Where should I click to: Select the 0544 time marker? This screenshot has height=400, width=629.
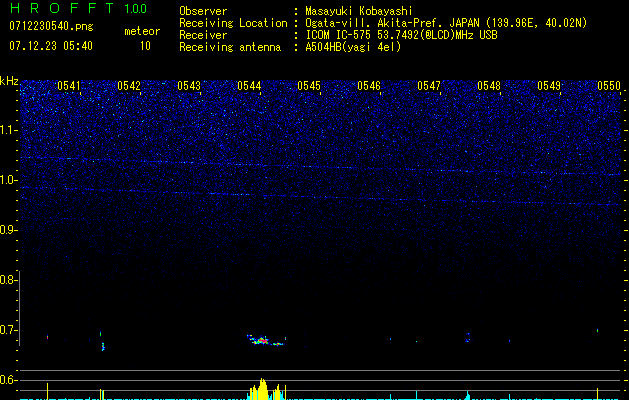[249, 86]
